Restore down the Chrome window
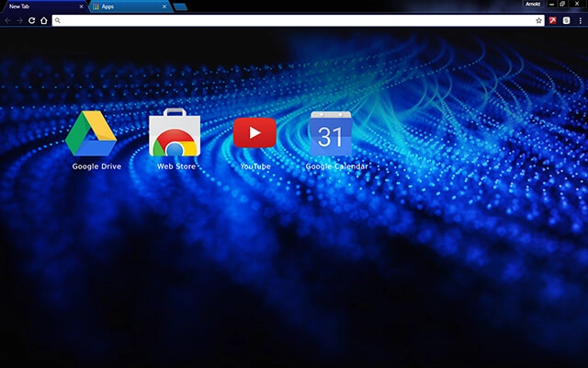Image resolution: width=588 pixels, height=368 pixels. [562, 4]
